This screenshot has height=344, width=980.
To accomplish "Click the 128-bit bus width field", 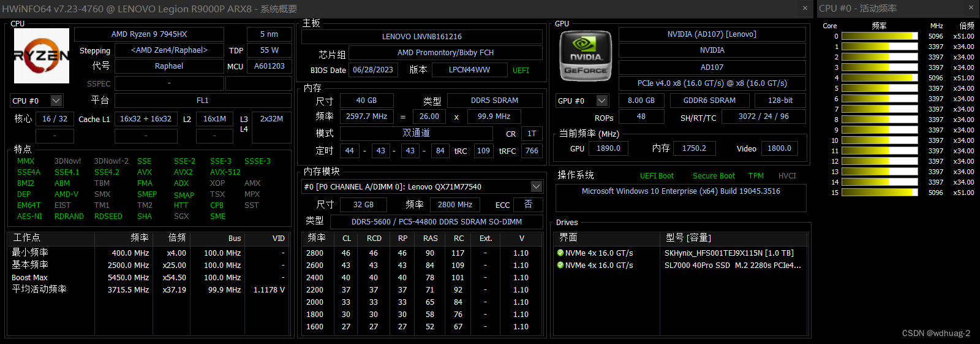I will (780, 101).
